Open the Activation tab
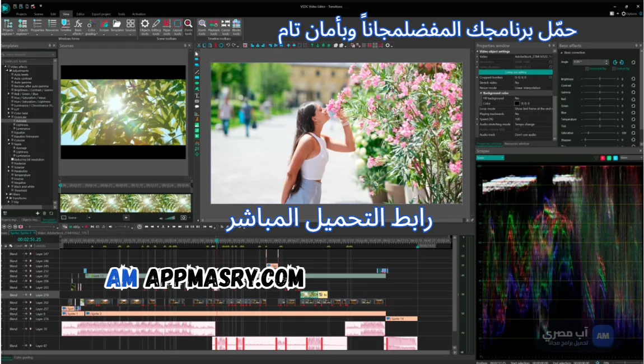644x364 pixels. [x=139, y=14]
